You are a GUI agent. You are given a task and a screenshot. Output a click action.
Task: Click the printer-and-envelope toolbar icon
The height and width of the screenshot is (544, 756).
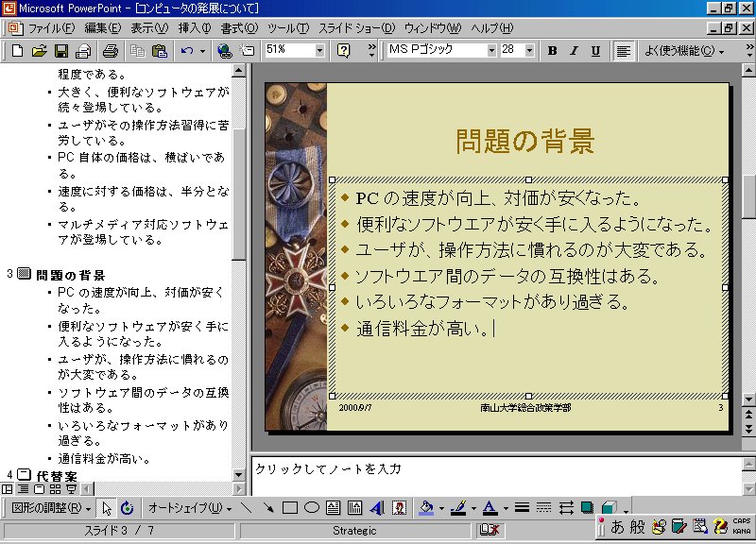coord(83,51)
